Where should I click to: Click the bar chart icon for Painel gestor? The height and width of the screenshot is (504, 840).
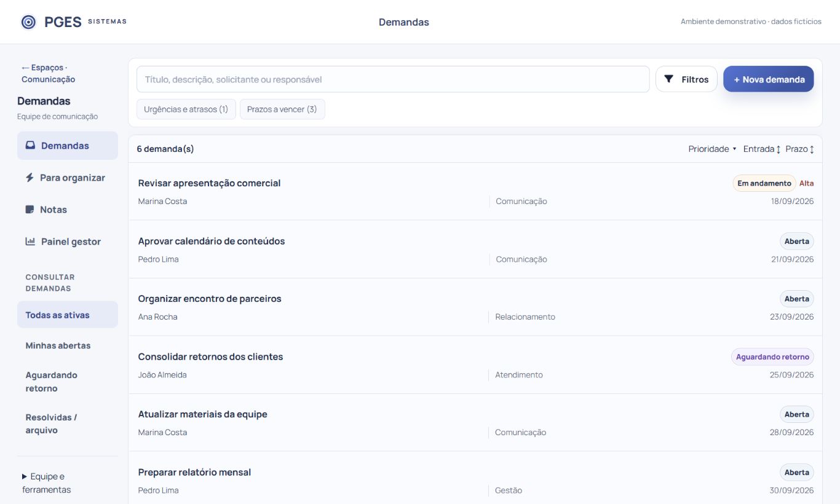coord(30,242)
